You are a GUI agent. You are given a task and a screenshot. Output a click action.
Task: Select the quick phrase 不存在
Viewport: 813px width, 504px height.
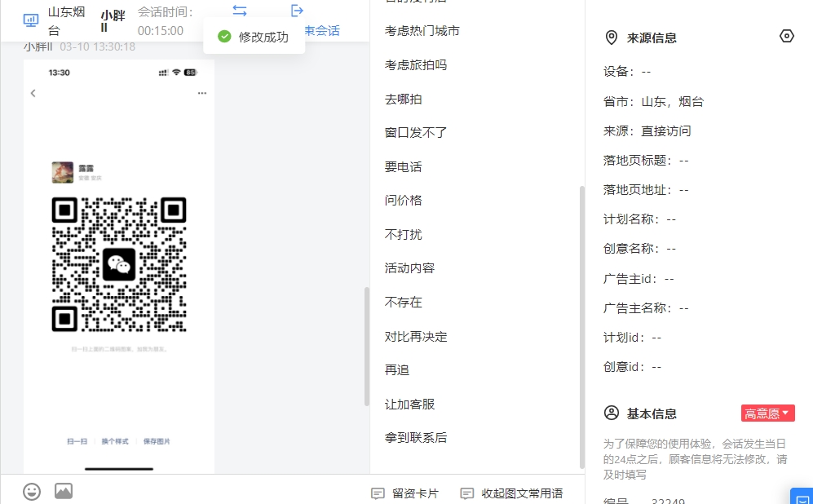point(404,303)
